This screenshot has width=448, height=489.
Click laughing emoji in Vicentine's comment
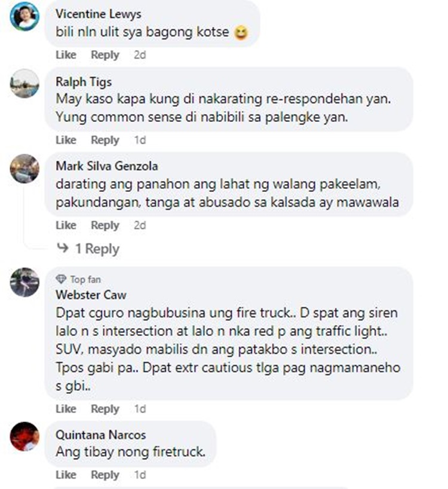pyautogui.click(x=241, y=33)
